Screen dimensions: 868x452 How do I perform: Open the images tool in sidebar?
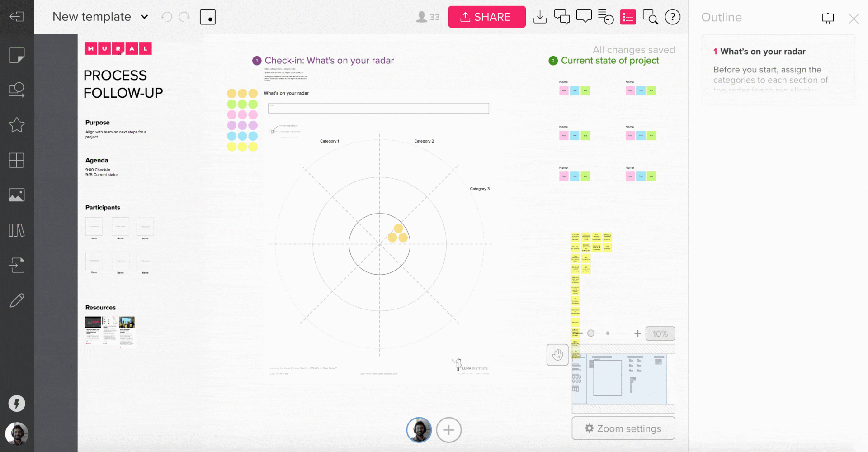[x=17, y=195]
